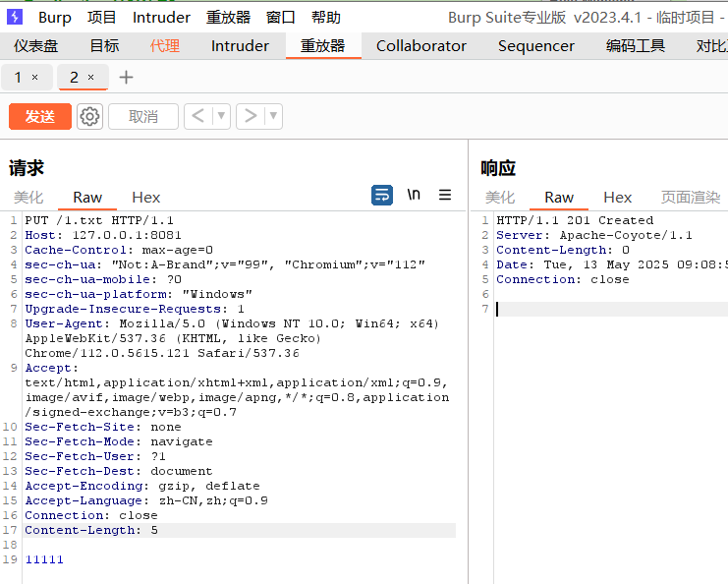Close Repeater tab 2
The image size is (728, 584).
point(91,78)
